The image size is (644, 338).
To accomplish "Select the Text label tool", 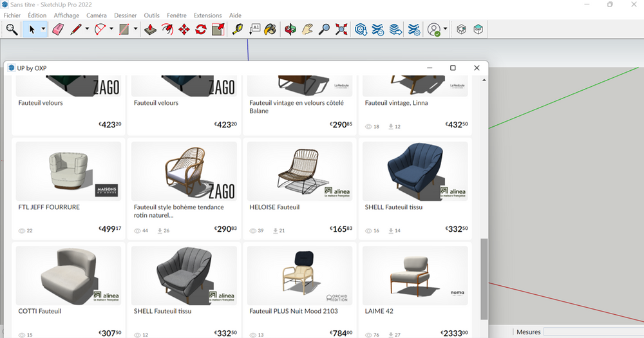I will (254, 30).
